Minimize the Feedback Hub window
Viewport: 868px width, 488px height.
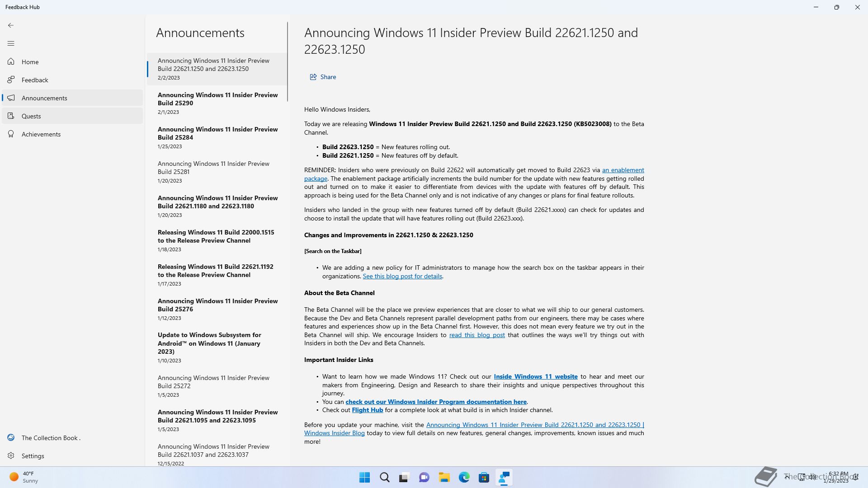point(816,7)
